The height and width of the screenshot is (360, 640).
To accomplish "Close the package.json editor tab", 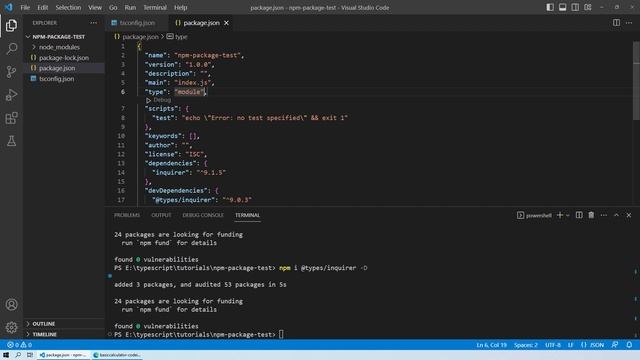I will click(226, 23).
